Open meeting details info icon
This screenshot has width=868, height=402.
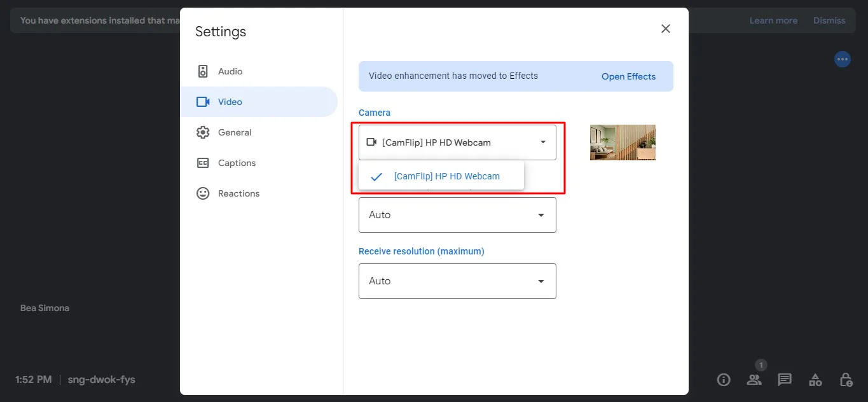pos(724,380)
